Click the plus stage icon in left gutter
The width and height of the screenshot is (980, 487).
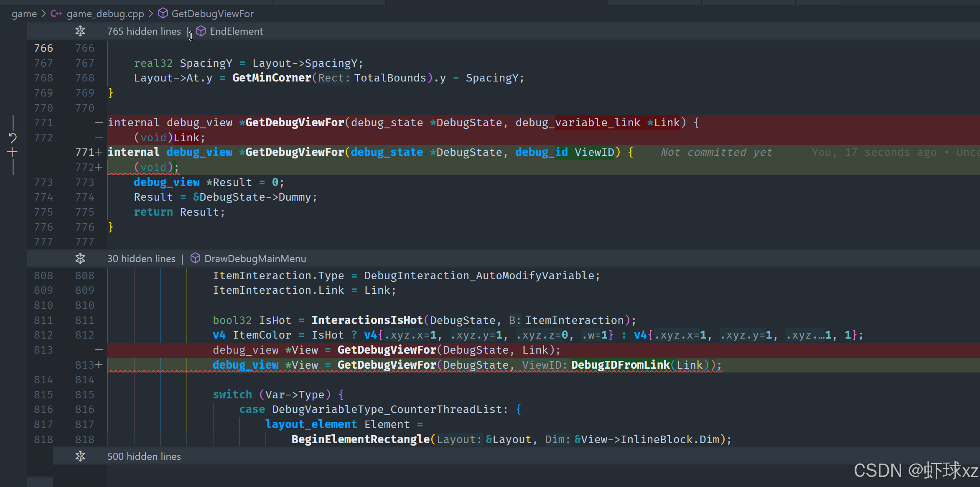[13, 152]
